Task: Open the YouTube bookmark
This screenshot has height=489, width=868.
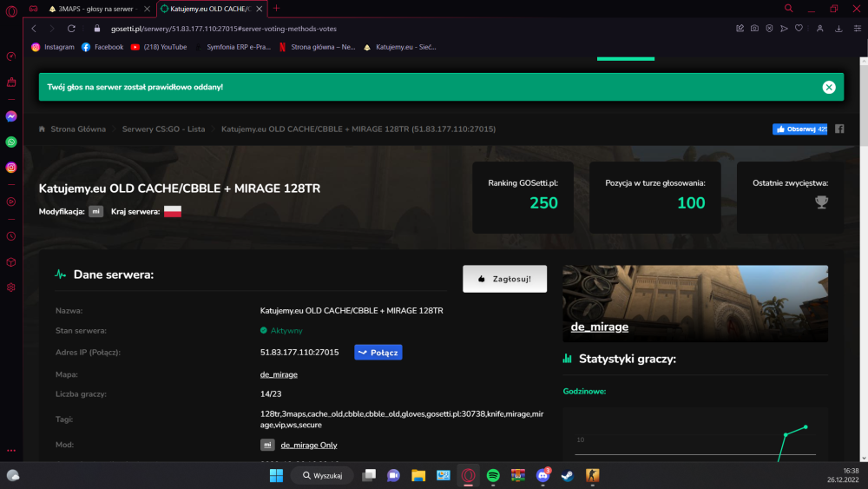Action: pos(159,47)
